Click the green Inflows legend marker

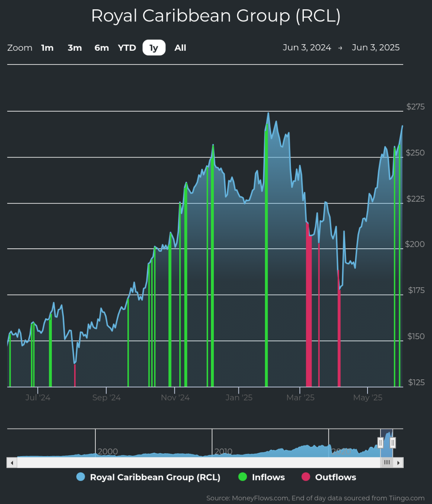point(243,477)
